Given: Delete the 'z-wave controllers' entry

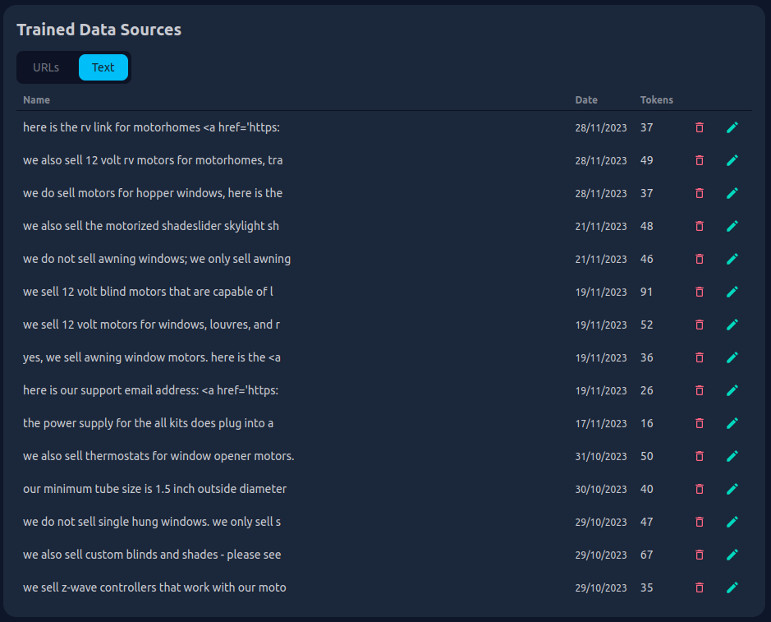Looking at the screenshot, I should point(699,588).
